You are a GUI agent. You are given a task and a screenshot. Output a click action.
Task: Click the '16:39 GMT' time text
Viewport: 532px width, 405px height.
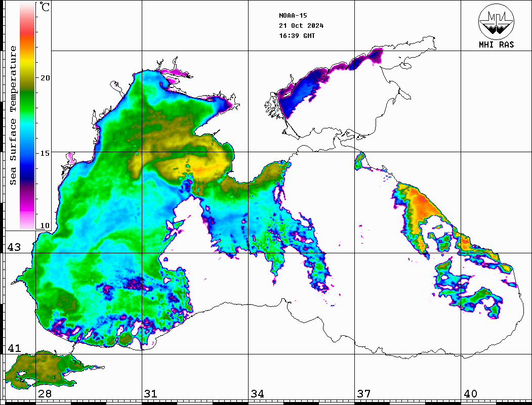(297, 35)
